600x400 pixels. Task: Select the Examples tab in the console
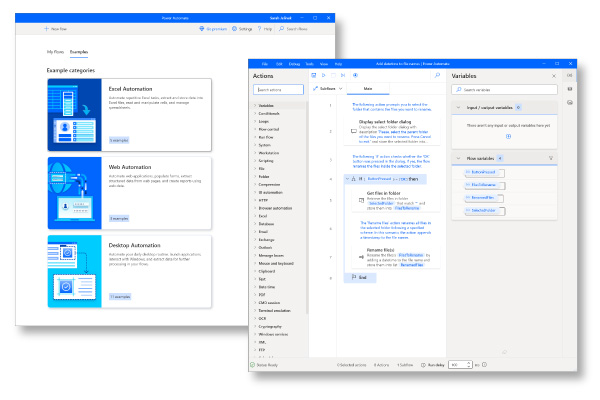click(79, 52)
